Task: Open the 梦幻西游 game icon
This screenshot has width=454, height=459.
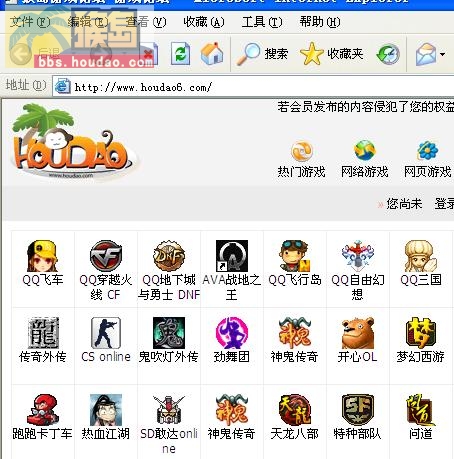Action: tap(421, 333)
